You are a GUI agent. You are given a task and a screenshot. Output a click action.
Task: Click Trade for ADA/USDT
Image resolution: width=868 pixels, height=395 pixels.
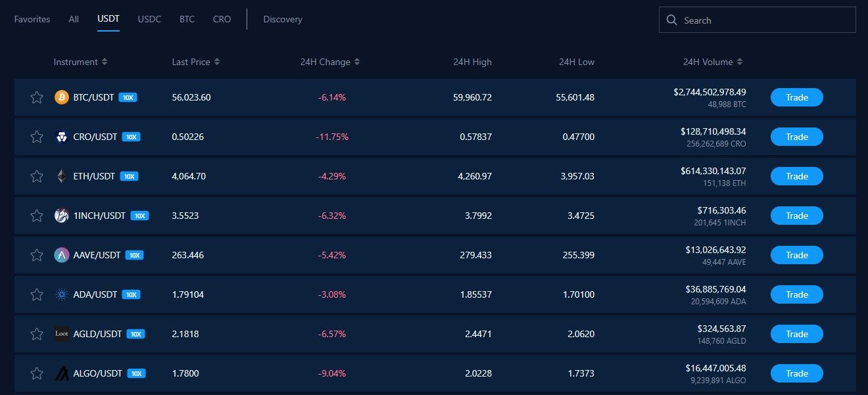796,294
